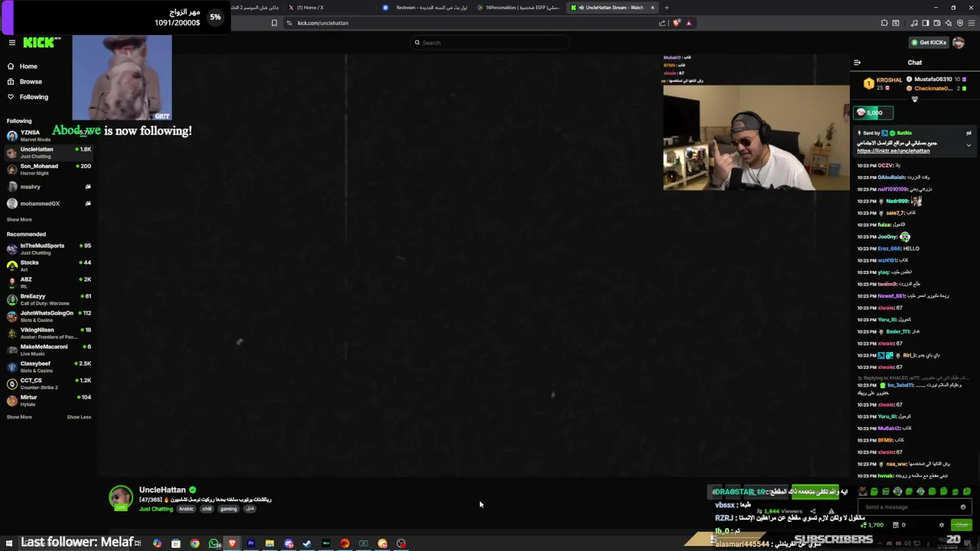Open the InTheMudSports recommended channel

pos(48,249)
